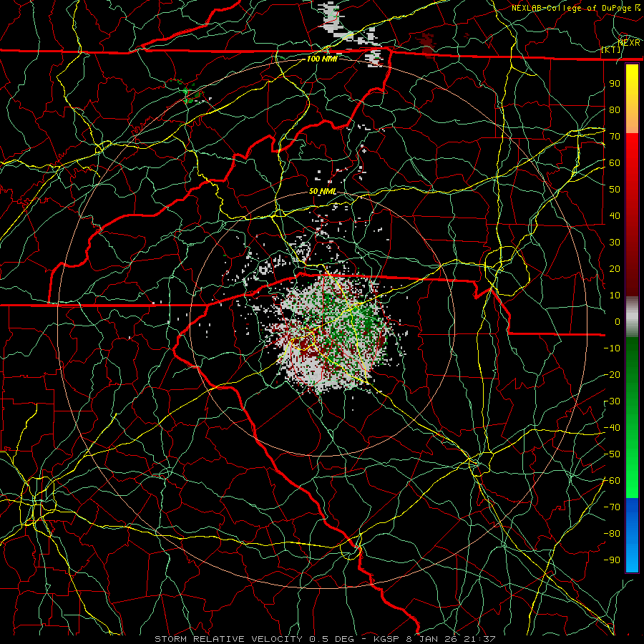The height and width of the screenshot is (644, 644).
Task: Click the -90 value on the velocity scale
Action: coord(612,560)
